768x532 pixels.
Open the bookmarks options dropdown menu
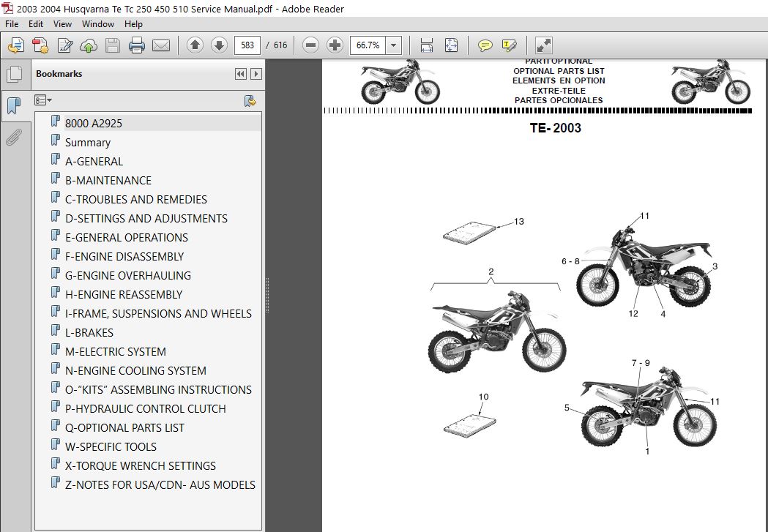(x=43, y=100)
